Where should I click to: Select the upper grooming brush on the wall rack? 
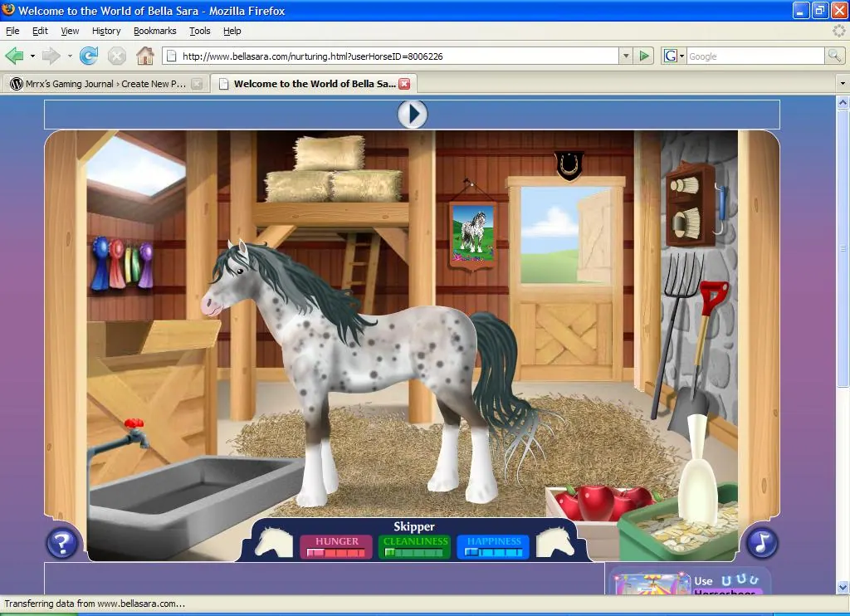pos(684,185)
